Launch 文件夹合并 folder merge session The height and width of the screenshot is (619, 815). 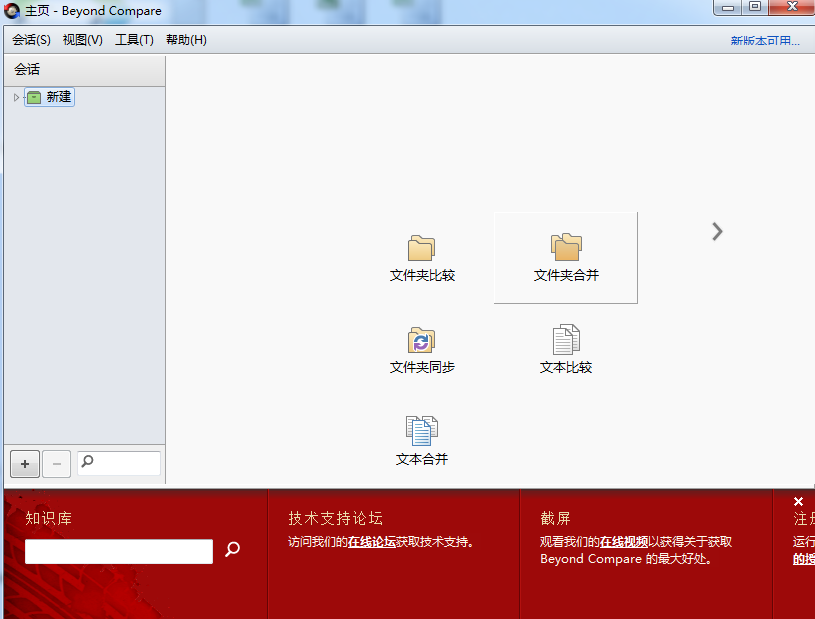point(566,258)
